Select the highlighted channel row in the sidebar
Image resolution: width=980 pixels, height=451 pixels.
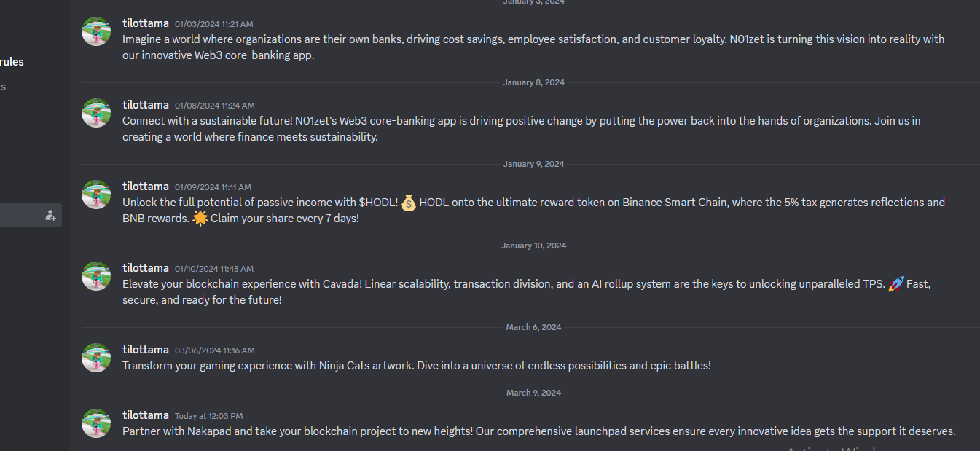click(x=31, y=215)
